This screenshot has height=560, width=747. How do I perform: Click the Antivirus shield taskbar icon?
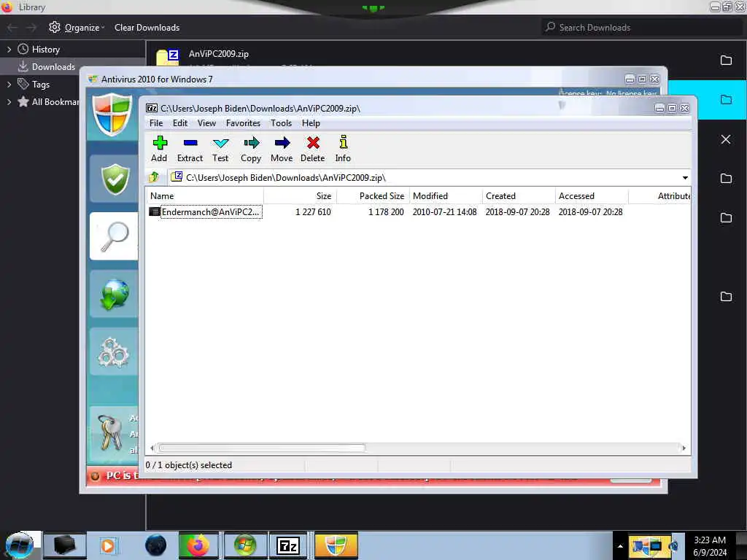(x=336, y=545)
